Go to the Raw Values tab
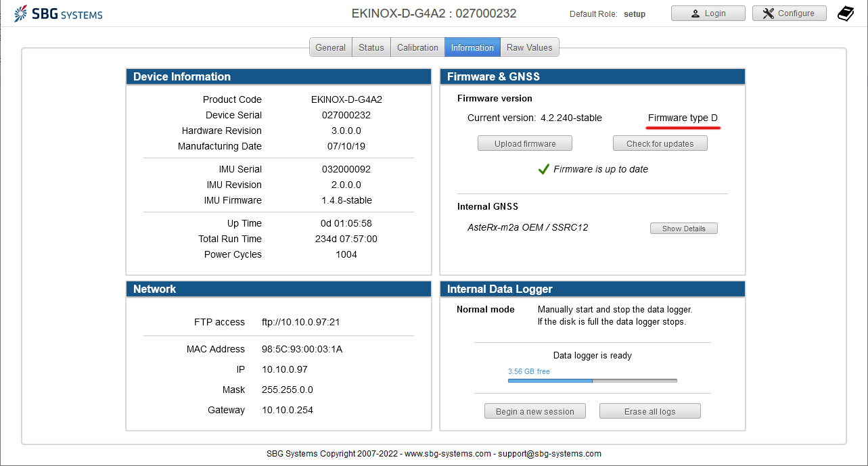 (529, 47)
